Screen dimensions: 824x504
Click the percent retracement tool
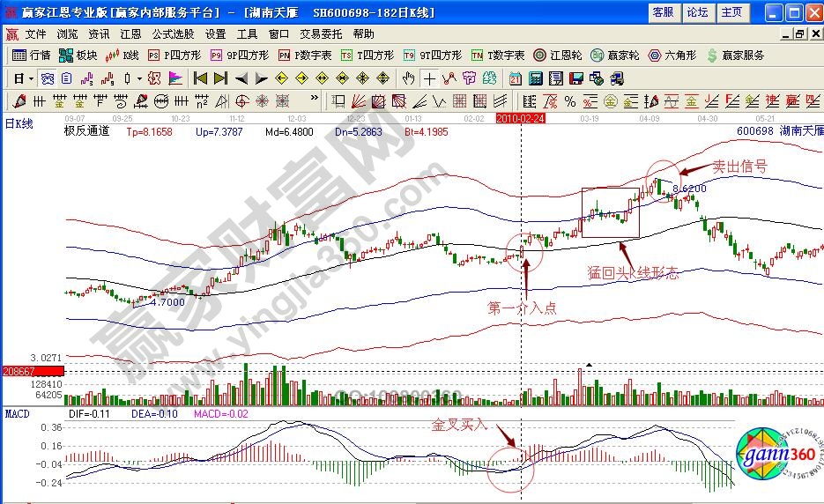pyautogui.click(x=570, y=100)
